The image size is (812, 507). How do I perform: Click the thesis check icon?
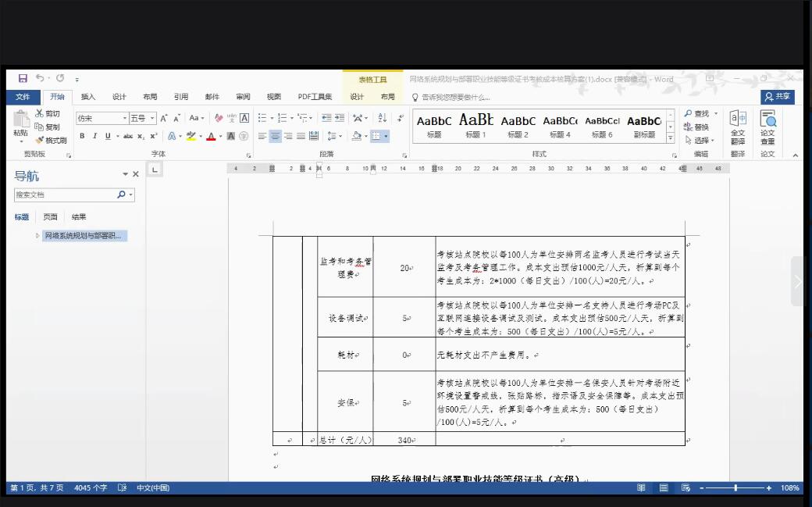click(767, 127)
